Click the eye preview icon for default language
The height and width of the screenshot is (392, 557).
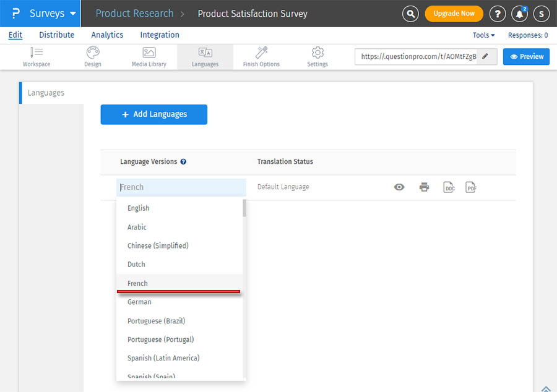[x=399, y=187]
